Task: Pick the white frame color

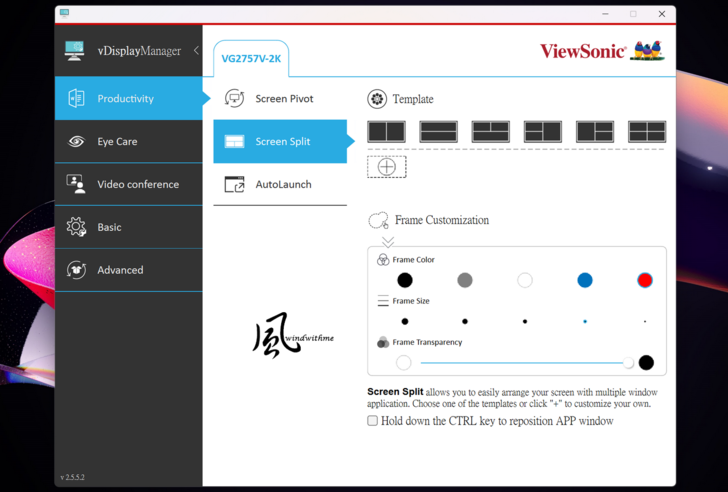Action: tap(525, 280)
